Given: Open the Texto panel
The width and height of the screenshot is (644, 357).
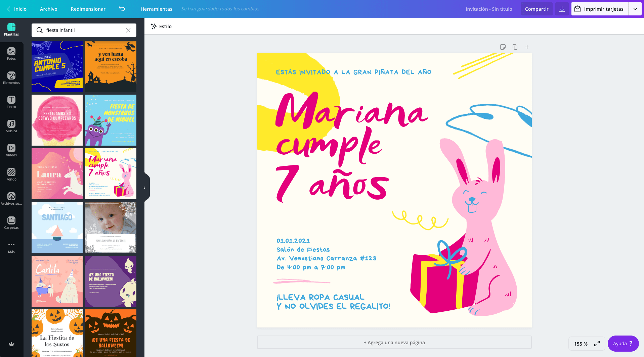Looking at the screenshot, I should pos(11,102).
